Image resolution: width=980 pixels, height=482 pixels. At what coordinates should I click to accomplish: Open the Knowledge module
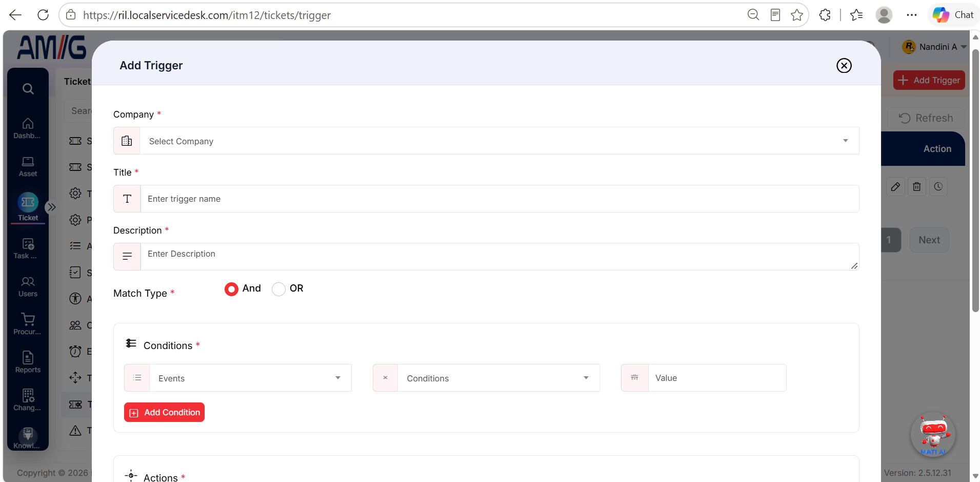coord(28,438)
